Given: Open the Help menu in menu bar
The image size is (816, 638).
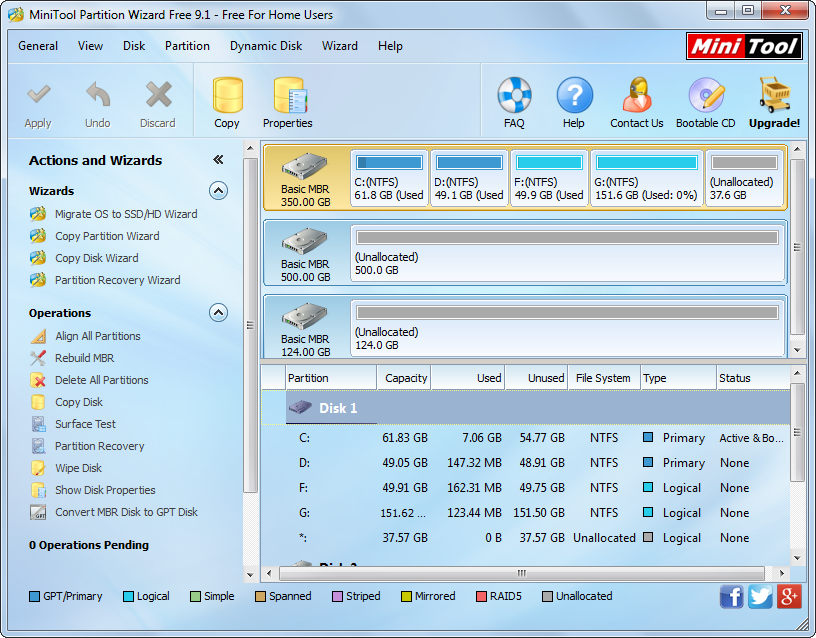Looking at the screenshot, I should (x=390, y=46).
